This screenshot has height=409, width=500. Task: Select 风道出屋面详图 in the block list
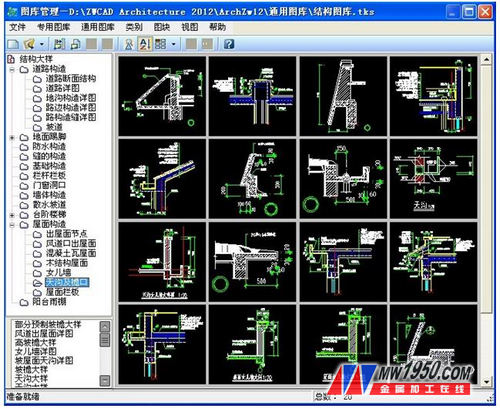click(44, 333)
